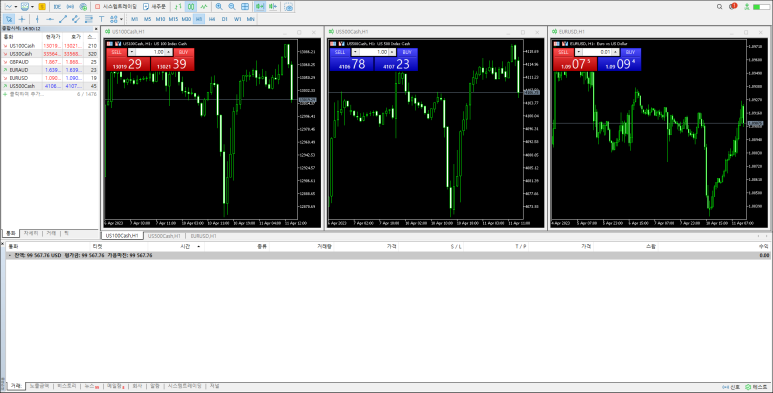Open search with the magnifier icon
Viewport: 773px width, 393px height.
pyautogui.click(x=719, y=7)
